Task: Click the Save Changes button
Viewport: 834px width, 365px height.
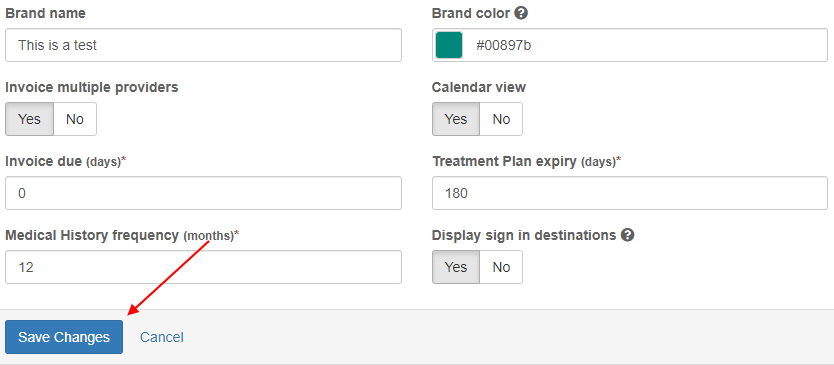Action: coord(64,337)
